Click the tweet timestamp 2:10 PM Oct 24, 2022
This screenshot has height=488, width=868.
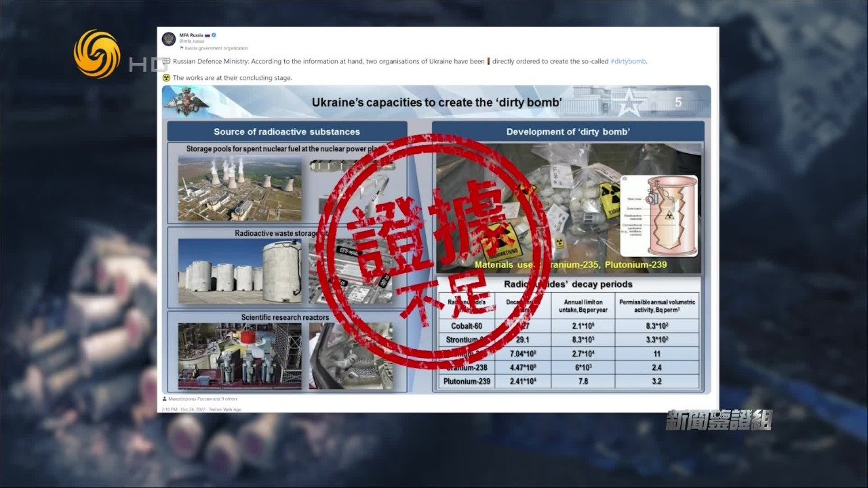tap(183, 409)
